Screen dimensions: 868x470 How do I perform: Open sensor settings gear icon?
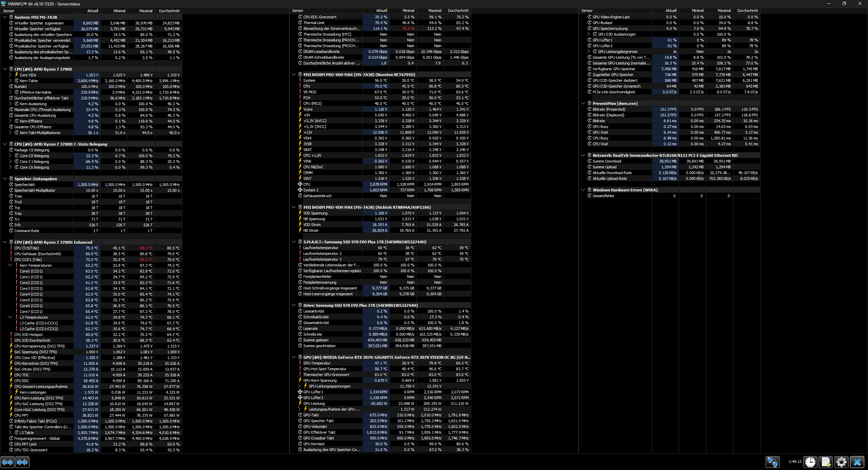tap(842, 462)
